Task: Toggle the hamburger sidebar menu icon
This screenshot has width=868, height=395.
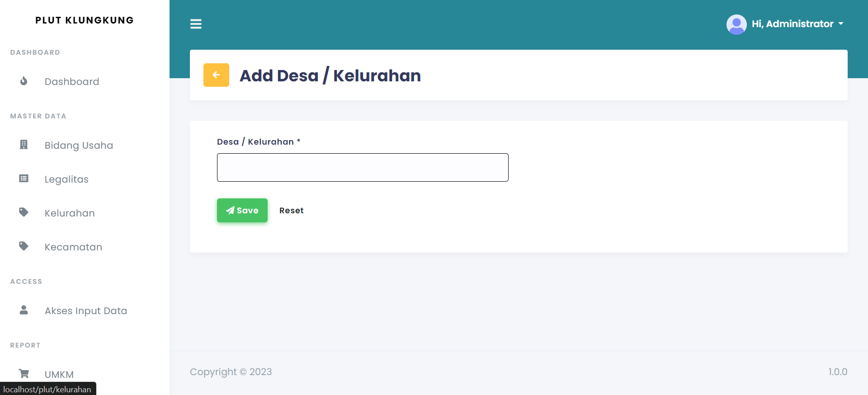Action: click(196, 24)
